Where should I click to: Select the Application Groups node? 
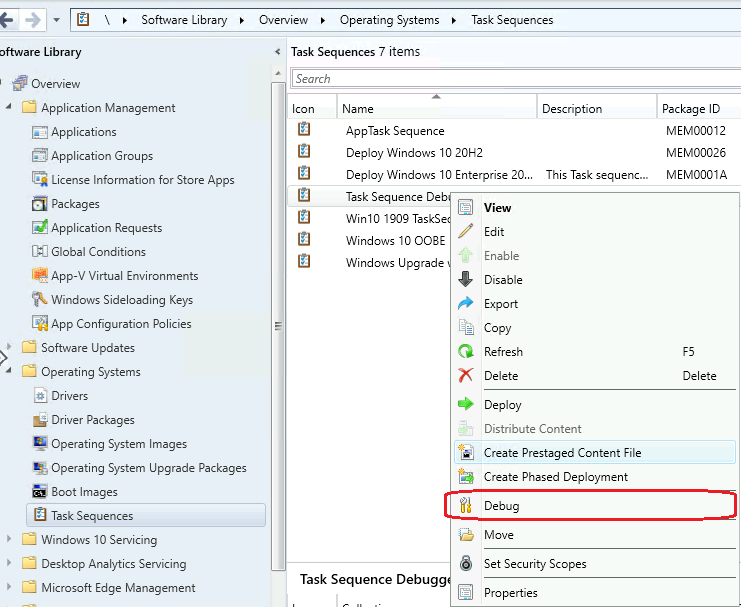point(102,156)
